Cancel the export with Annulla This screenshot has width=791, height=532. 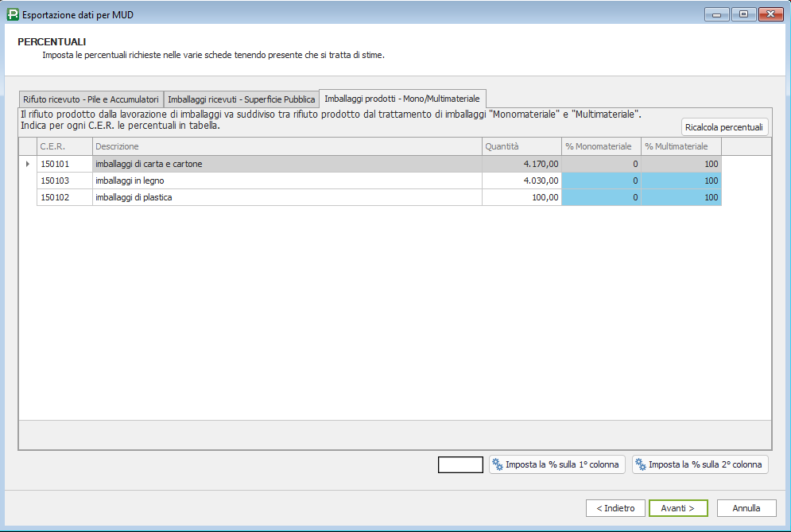click(x=746, y=508)
